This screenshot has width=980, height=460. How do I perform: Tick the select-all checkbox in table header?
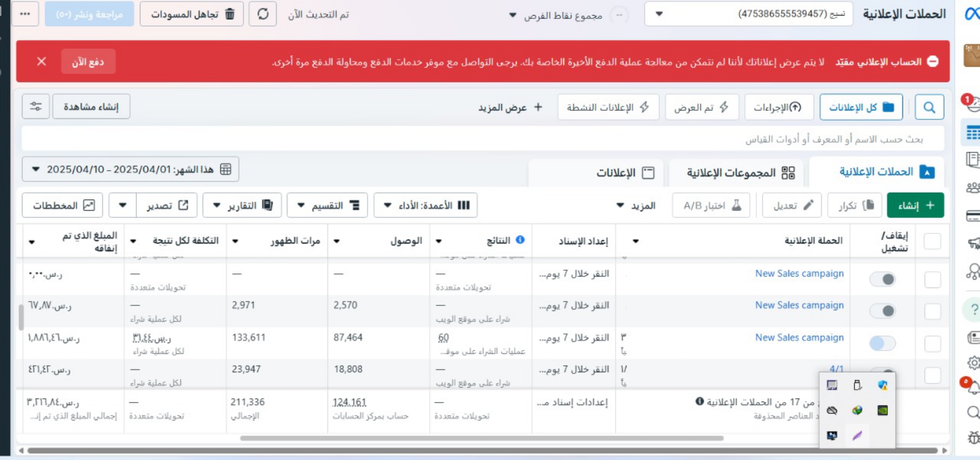[x=933, y=241]
